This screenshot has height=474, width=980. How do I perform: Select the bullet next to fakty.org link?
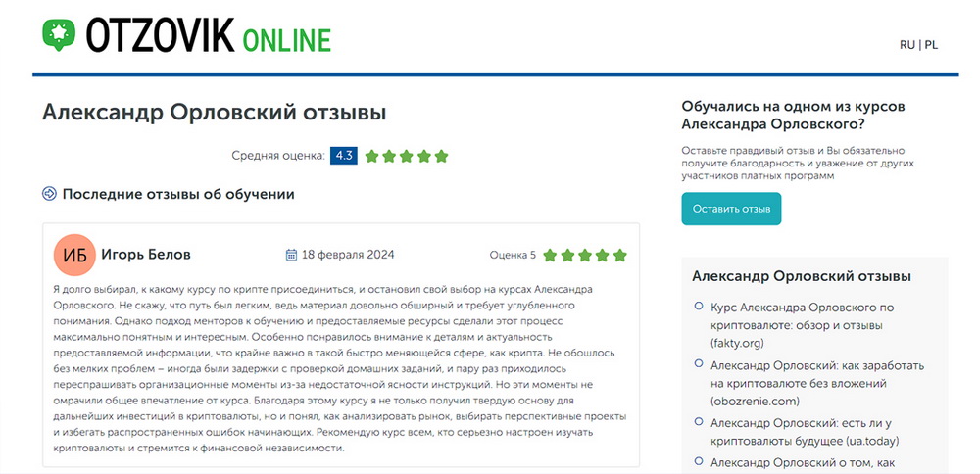click(699, 307)
